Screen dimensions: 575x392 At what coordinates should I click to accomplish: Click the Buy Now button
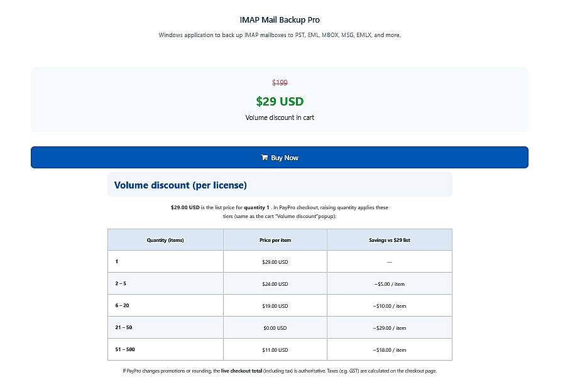[280, 157]
